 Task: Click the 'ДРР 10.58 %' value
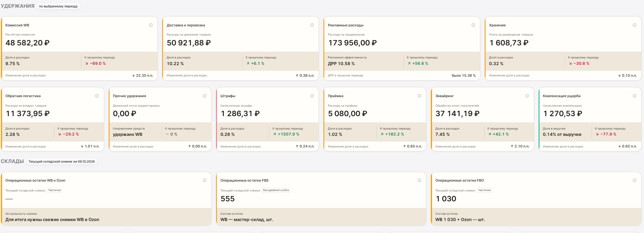pyautogui.click(x=341, y=64)
